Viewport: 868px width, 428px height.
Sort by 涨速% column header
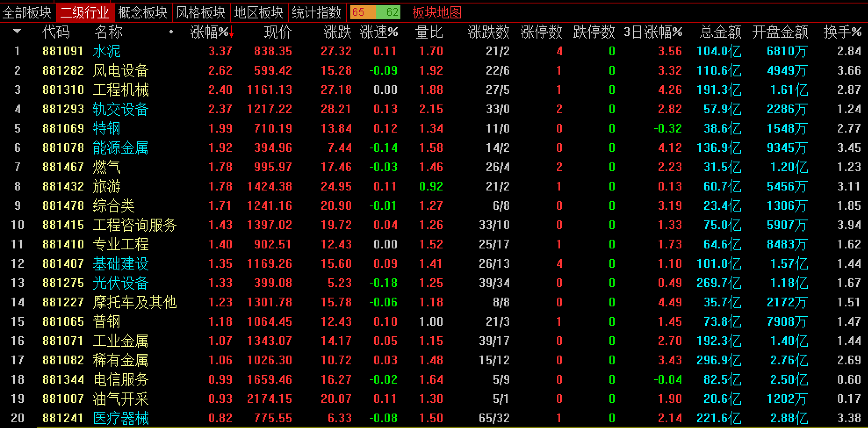[379, 32]
